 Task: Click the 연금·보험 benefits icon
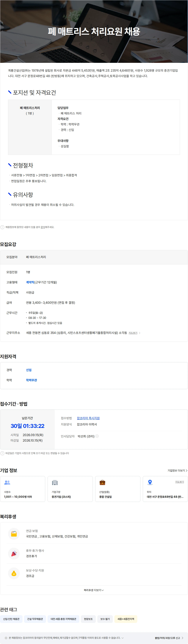[14, 534]
